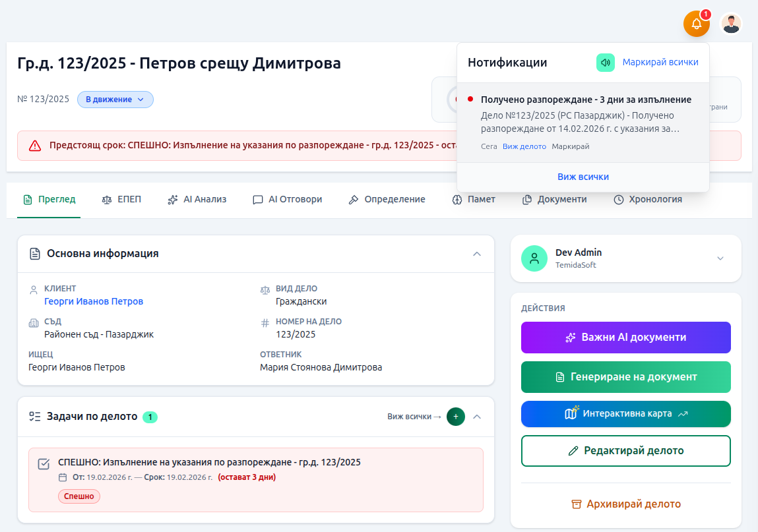Image resolution: width=758 pixels, height=532 pixels.
Task: Click the calendar icon in the urgent task
Action: (63, 477)
